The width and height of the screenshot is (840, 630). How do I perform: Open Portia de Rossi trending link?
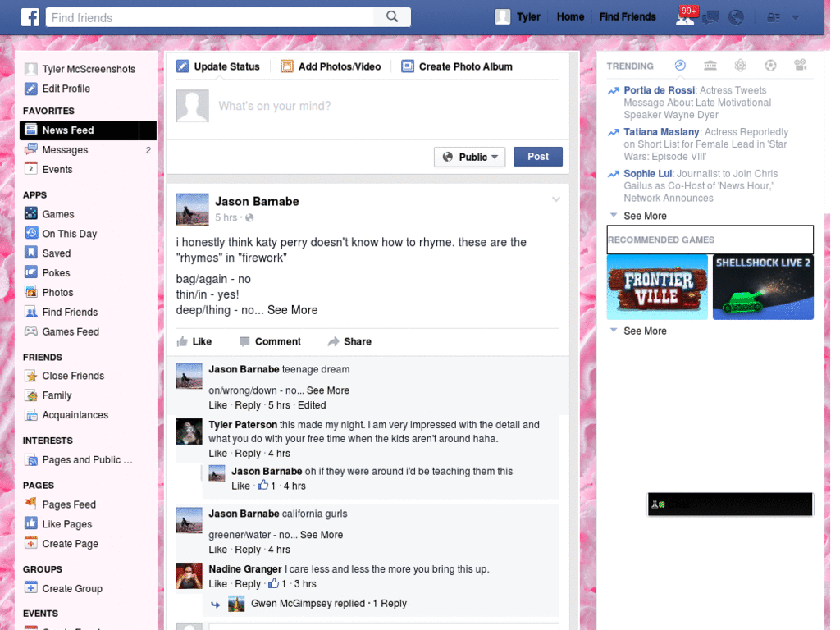[x=659, y=90]
